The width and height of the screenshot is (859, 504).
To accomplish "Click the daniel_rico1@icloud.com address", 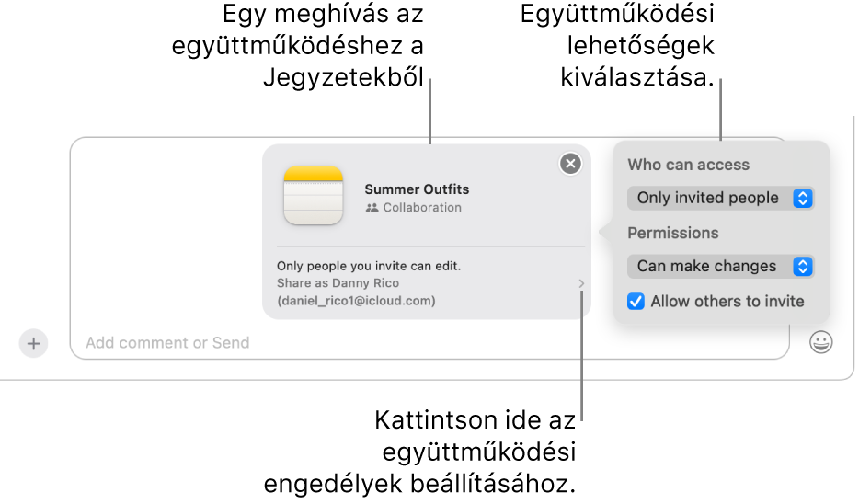I will pos(356,301).
